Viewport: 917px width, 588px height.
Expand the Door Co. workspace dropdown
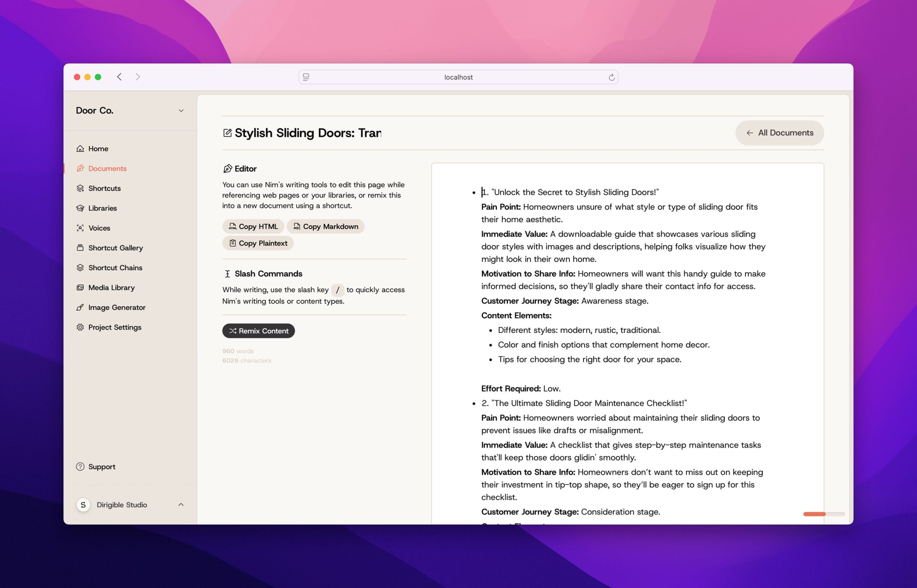(180, 110)
